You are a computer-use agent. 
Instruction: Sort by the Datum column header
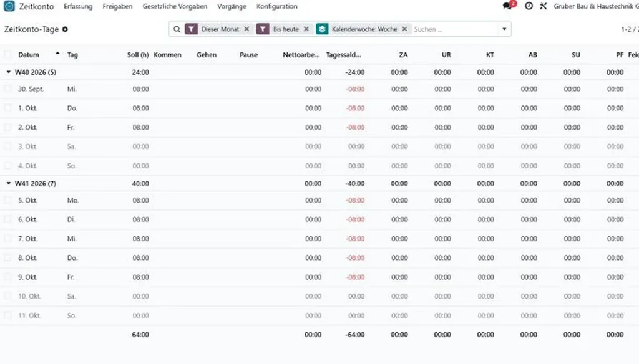click(29, 55)
